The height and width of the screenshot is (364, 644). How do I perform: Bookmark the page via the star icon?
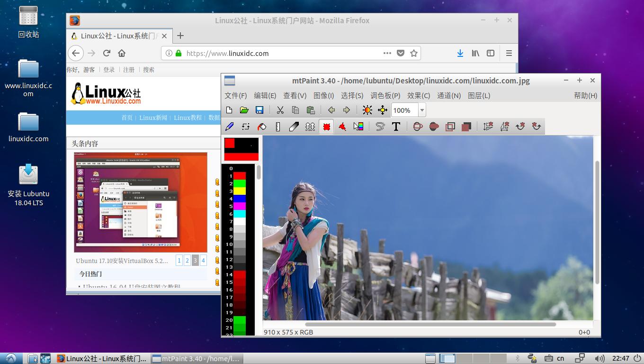(x=413, y=53)
